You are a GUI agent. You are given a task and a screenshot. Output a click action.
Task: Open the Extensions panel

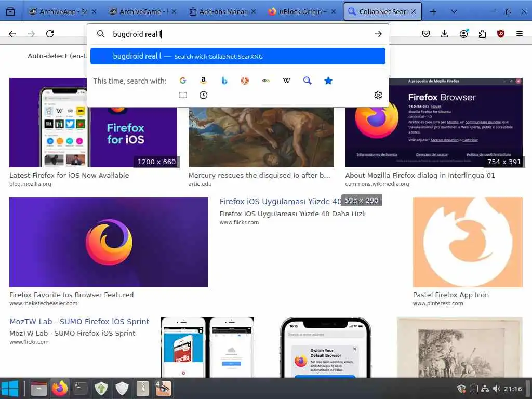click(482, 34)
